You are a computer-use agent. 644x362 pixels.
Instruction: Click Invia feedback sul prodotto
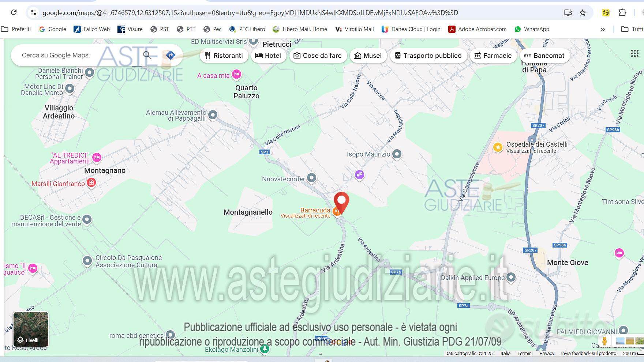point(588,353)
